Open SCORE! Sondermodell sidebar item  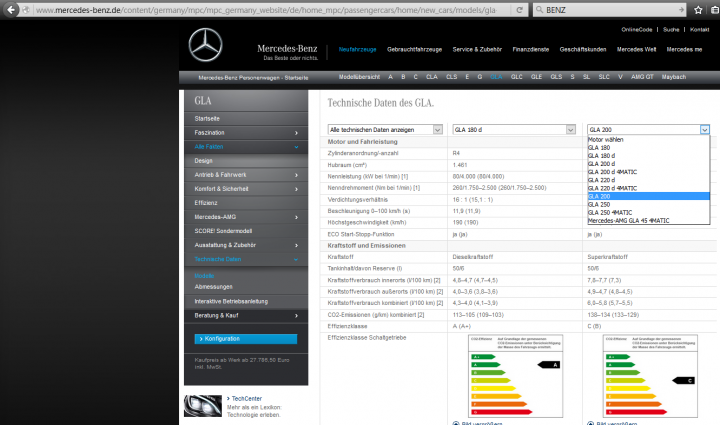point(246,231)
